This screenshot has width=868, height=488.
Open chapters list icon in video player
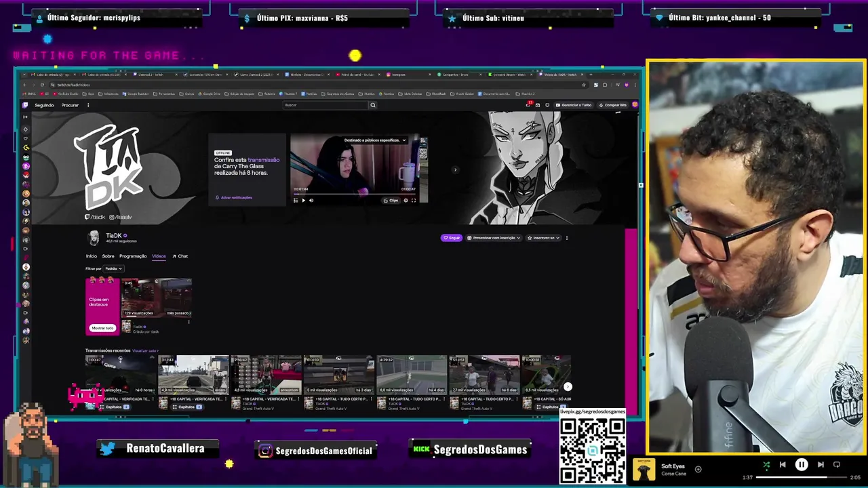(296, 200)
